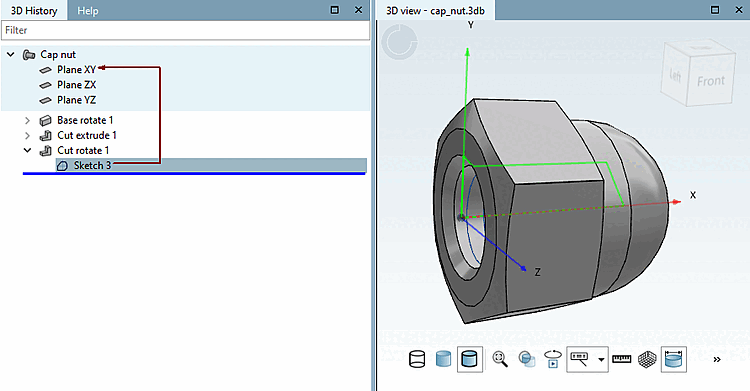The image size is (750, 391).
Task: Maximize the 3D History docking window
Action: pyautogui.click(x=335, y=10)
